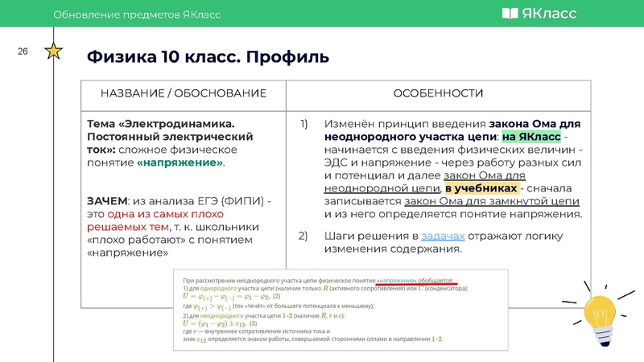Click the ЯКласс logo in header
644x362 pixels.
pos(539,14)
